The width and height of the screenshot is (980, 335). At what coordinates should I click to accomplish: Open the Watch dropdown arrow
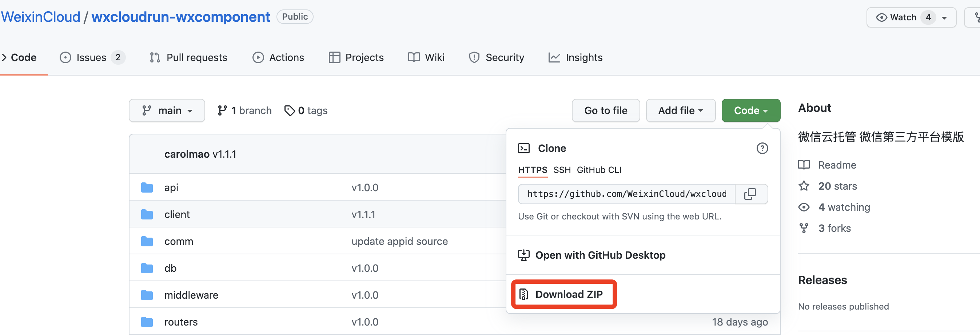tap(944, 17)
